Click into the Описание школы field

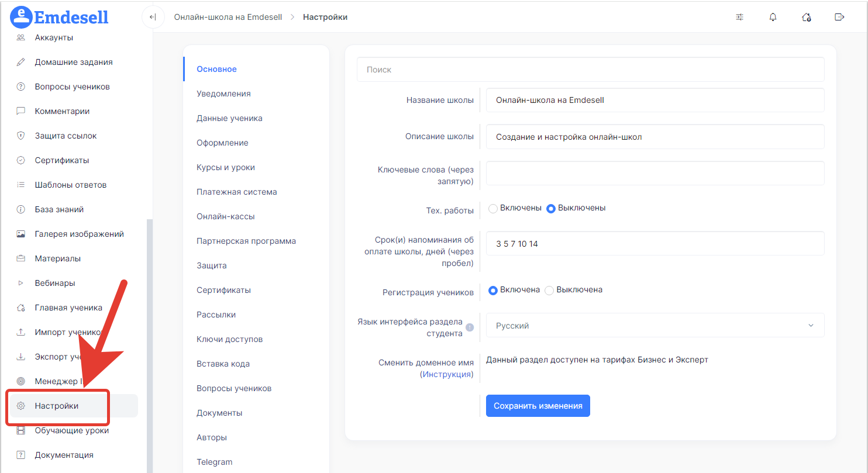655,137
